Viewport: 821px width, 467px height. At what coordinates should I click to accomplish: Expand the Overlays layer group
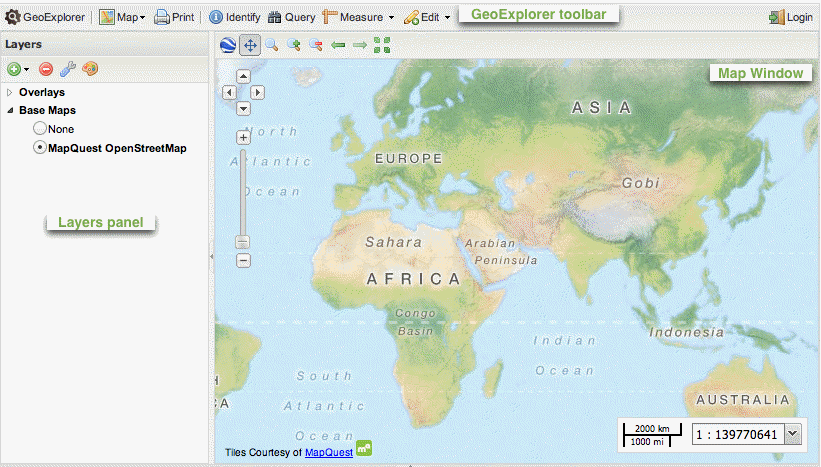[x=10, y=92]
